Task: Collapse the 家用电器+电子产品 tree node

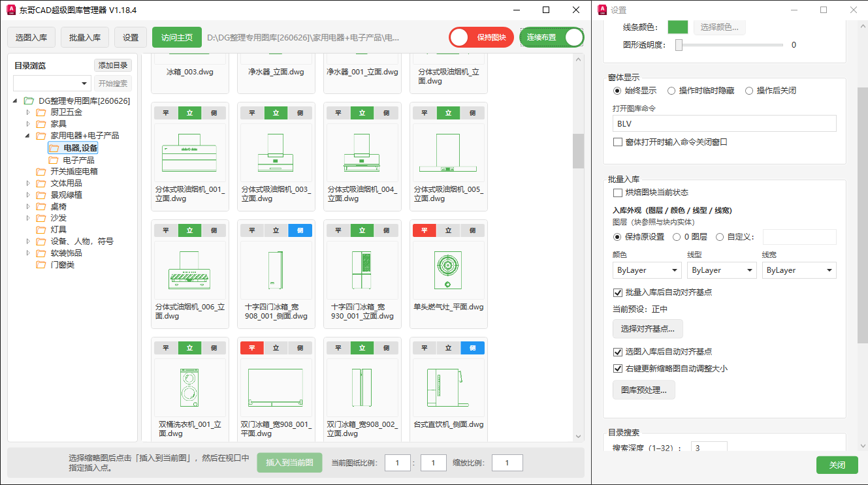Action: click(28, 136)
